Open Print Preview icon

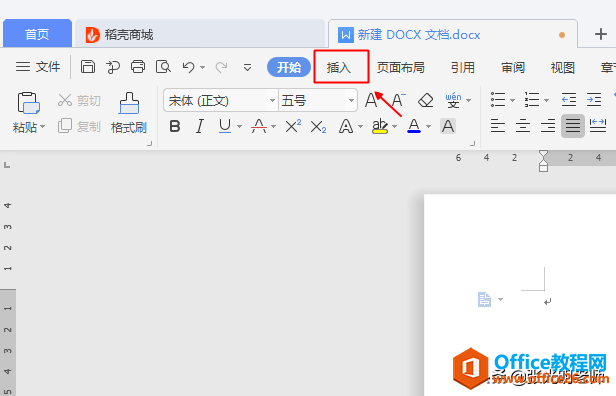163,67
